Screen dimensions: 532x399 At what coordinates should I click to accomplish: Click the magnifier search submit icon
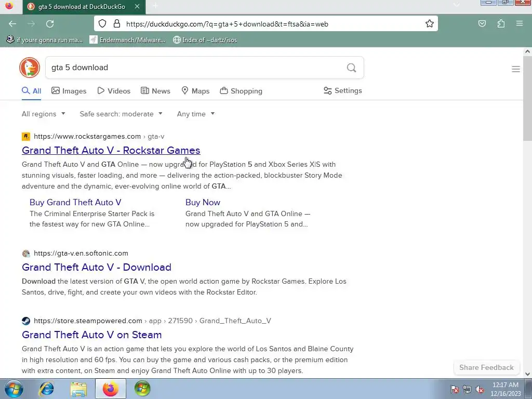(x=352, y=68)
